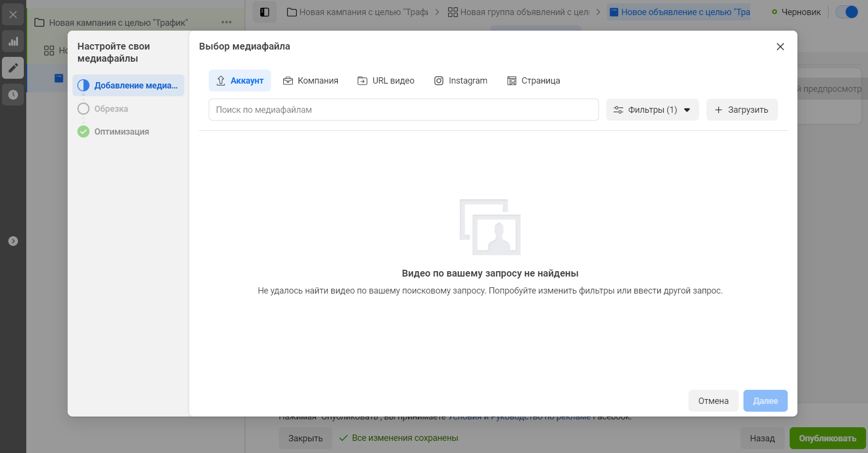Click the Отмена button
Image resolution: width=868 pixels, height=453 pixels.
[x=713, y=401]
